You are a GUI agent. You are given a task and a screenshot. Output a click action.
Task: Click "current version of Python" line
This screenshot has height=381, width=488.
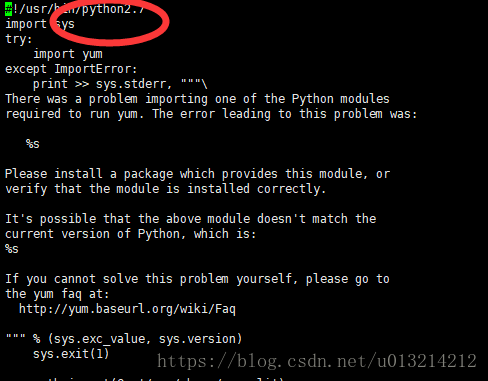click(x=131, y=234)
